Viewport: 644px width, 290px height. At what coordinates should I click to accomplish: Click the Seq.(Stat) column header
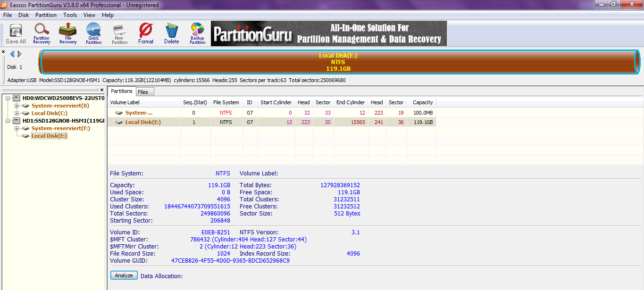coord(195,102)
